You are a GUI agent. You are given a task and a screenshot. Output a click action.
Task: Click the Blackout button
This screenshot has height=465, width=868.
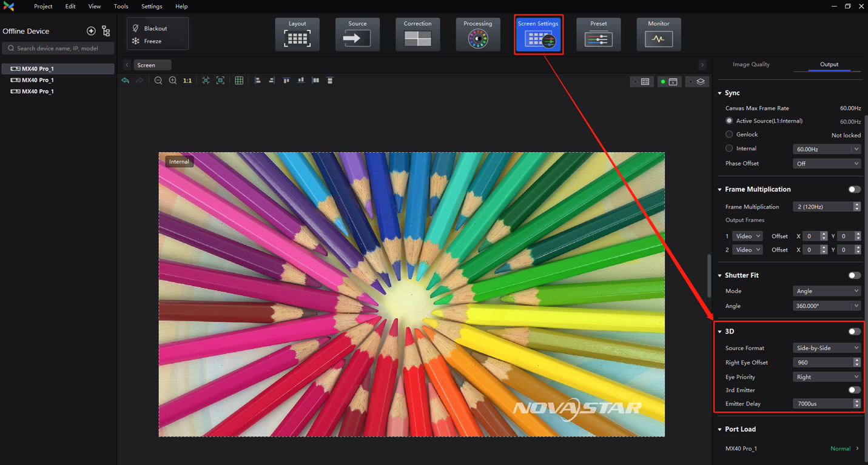pos(150,28)
